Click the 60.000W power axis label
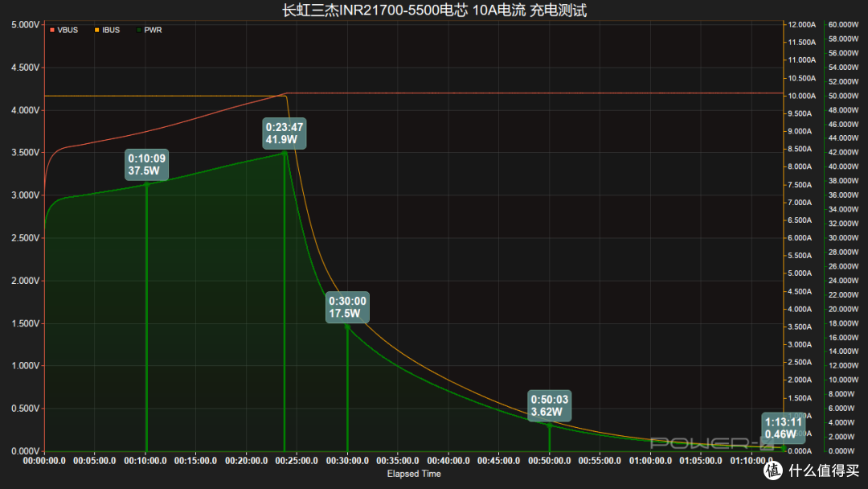Image resolution: width=868 pixels, height=489 pixels. (843, 25)
